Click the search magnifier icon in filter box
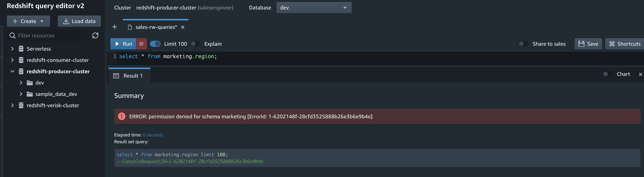Image resolution: width=644 pixels, height=177 pixels. [12, 35]
